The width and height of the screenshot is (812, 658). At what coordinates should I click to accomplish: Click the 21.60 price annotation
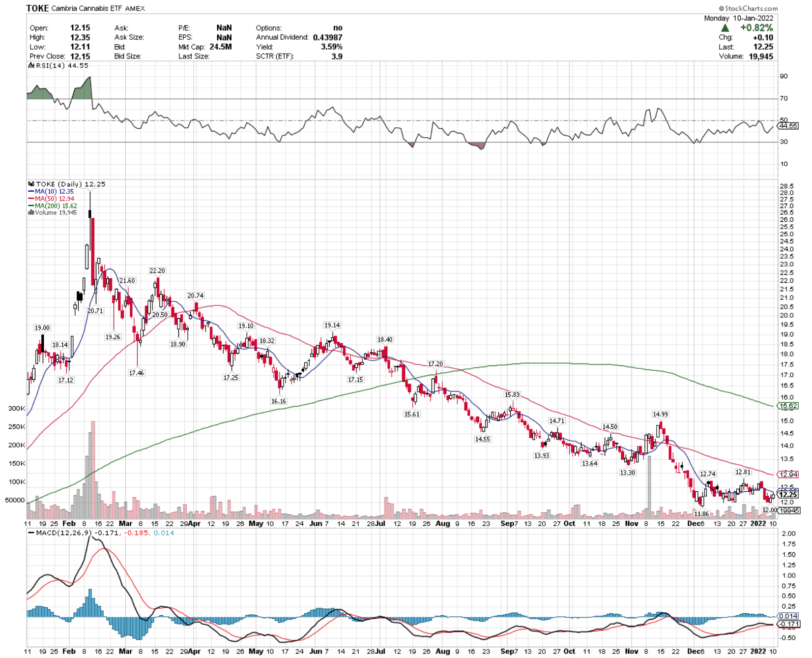tap(127, 281)
